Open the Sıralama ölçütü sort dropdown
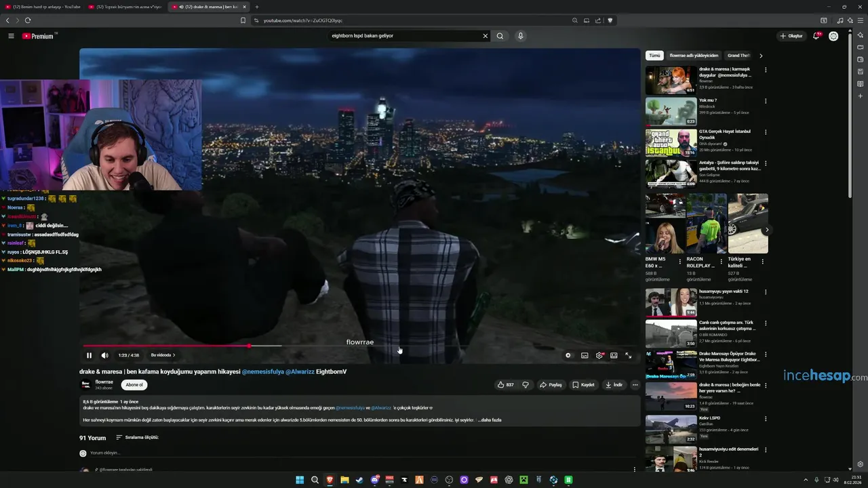The height and width of the screenshot is (488, 868). click(x=137, y=437)
